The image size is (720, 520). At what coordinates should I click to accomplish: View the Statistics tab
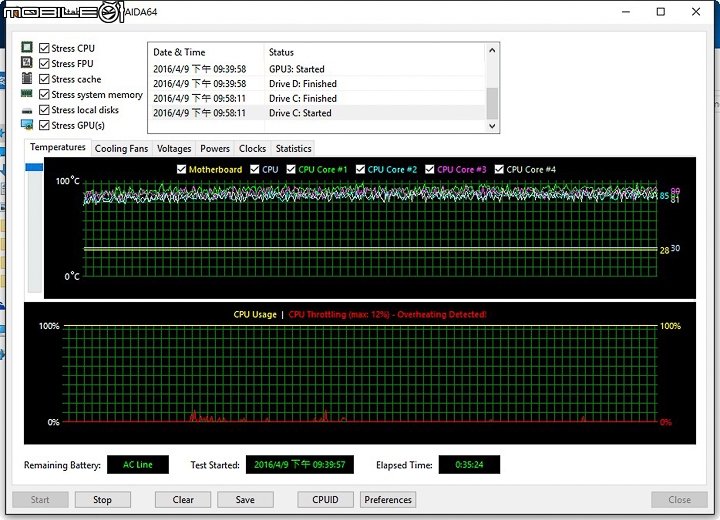tap(293, 148)
